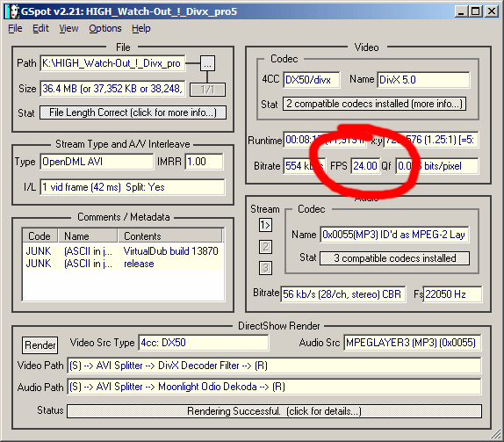
Task: Click the Size field showing 36.4 MB
Action: click(112, 89)
